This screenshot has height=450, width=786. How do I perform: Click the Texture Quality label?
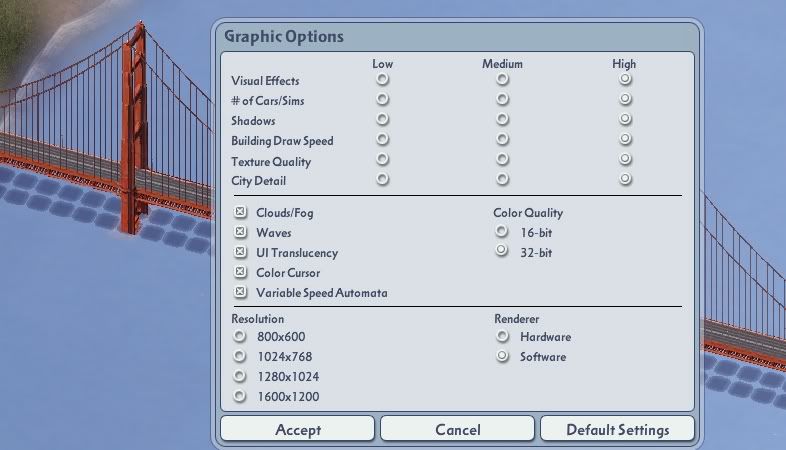click(x=271, y=162)
